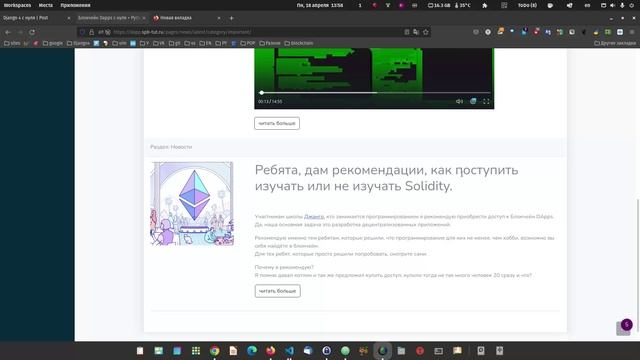Click the microphone icon in top panel

[x=622, y=5]
